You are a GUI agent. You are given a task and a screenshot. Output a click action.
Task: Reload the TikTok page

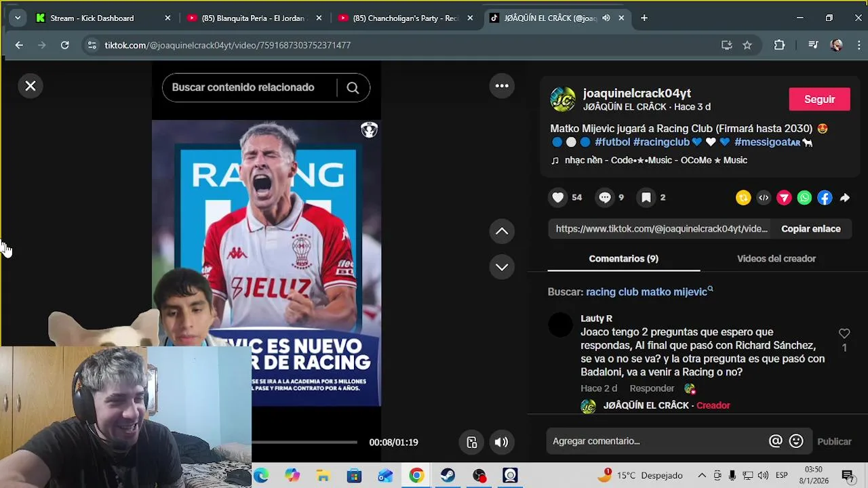coord(64,45)
